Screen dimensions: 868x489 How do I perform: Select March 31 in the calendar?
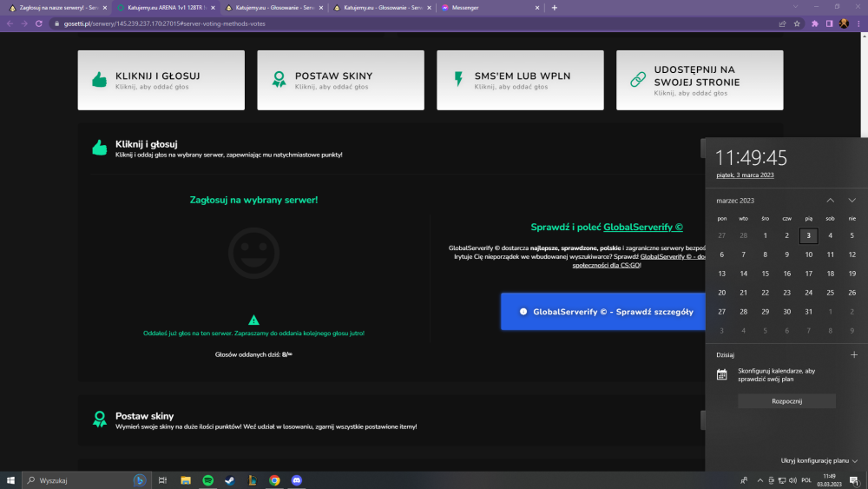(808, 312)
